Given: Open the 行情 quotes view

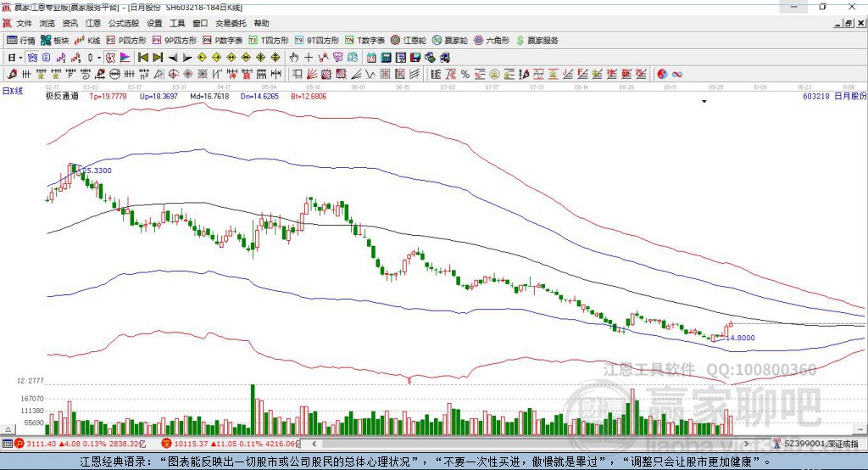Looking at the screenshot, I should point(20,41).
